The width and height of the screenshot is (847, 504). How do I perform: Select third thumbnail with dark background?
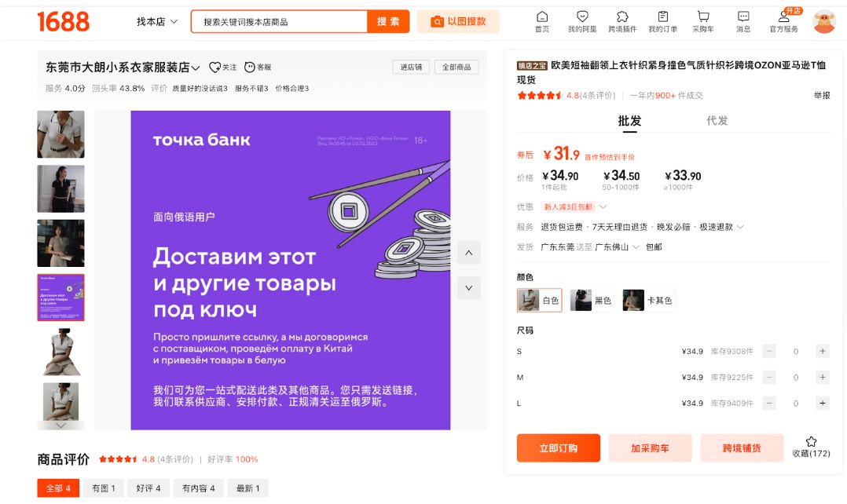[60, 243]
